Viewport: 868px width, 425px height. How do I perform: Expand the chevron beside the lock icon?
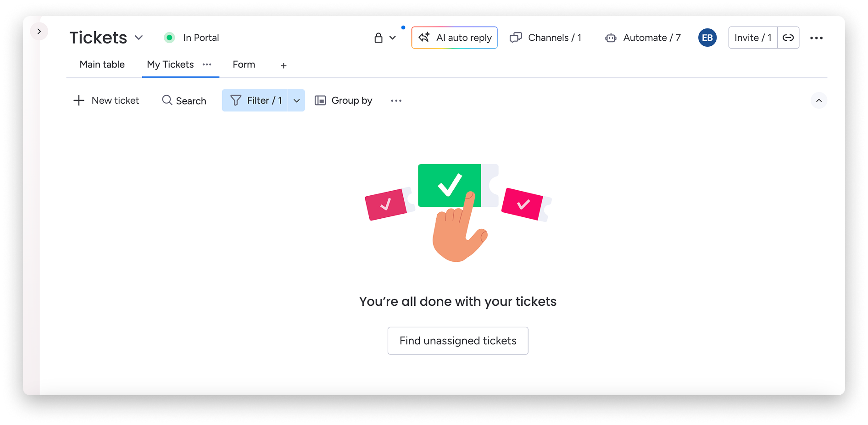click(x=393, y=38)
